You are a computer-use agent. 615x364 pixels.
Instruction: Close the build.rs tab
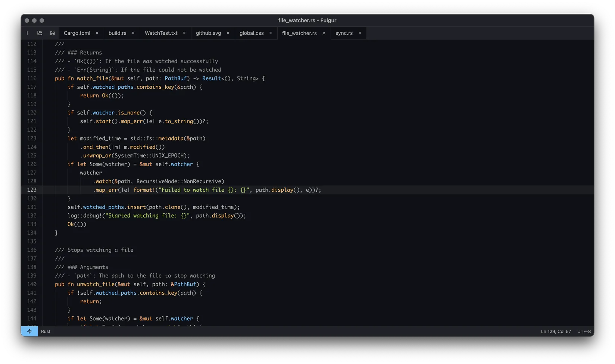[x=133, y=33]
